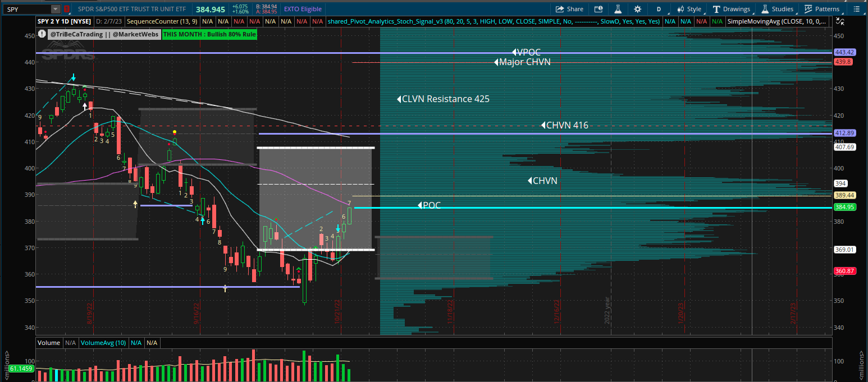Click the THIS MONTH Bullish 80% Rule label
The width and height of the screenshot is (868, 382).
tap(209, 34)
